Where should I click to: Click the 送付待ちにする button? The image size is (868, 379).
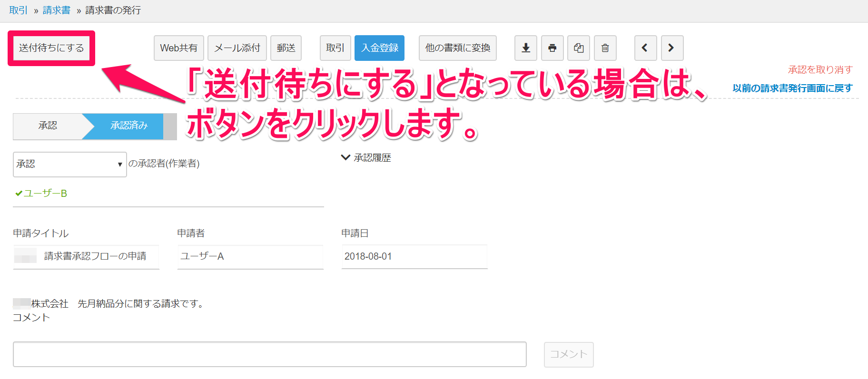51,48
